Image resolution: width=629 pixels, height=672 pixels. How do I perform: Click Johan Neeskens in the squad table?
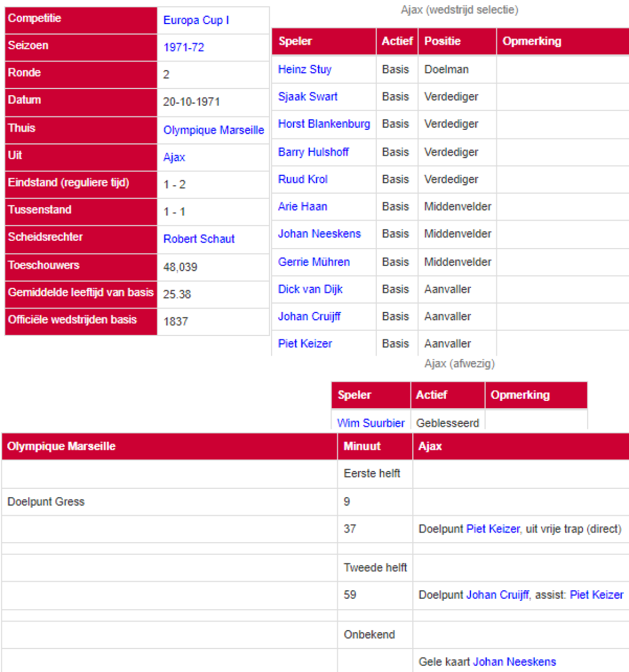coord(319,234)
